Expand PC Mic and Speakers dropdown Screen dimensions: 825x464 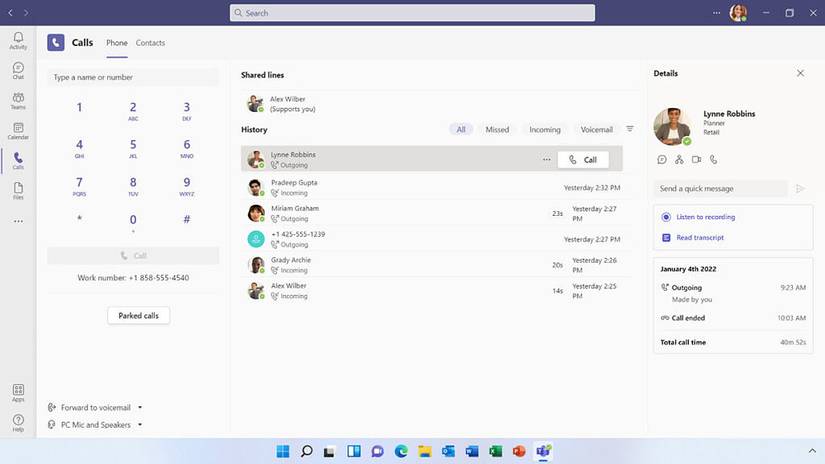click(140, 425)
